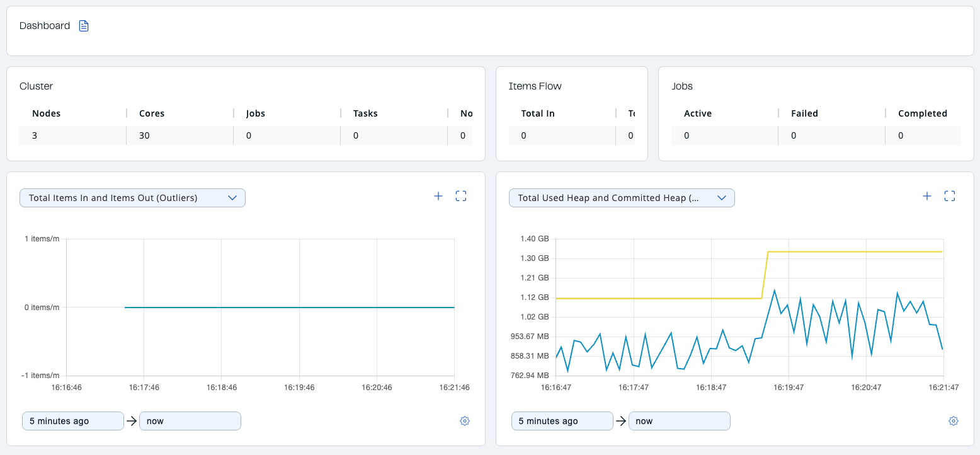
Task: Open settings gear under the Items chart
Action: 465,420
